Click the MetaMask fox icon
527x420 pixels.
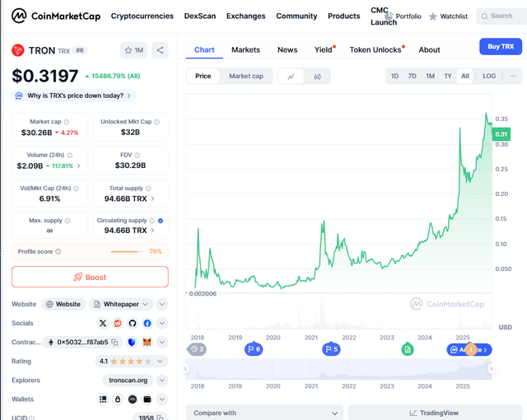147,342
